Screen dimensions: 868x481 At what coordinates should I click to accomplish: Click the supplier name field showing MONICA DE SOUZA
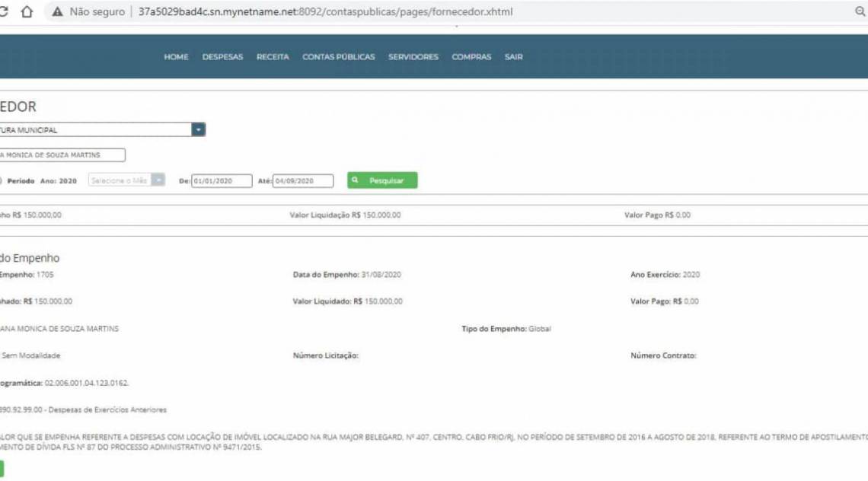tap(61, 154)
